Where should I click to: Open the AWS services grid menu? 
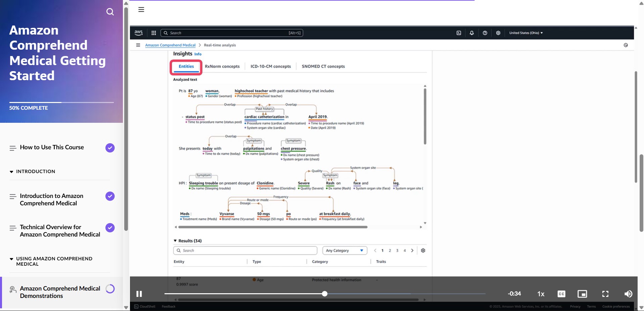154,33
